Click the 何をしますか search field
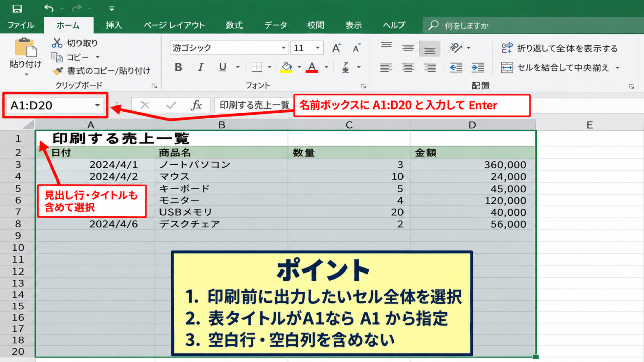 click(532, 26)
